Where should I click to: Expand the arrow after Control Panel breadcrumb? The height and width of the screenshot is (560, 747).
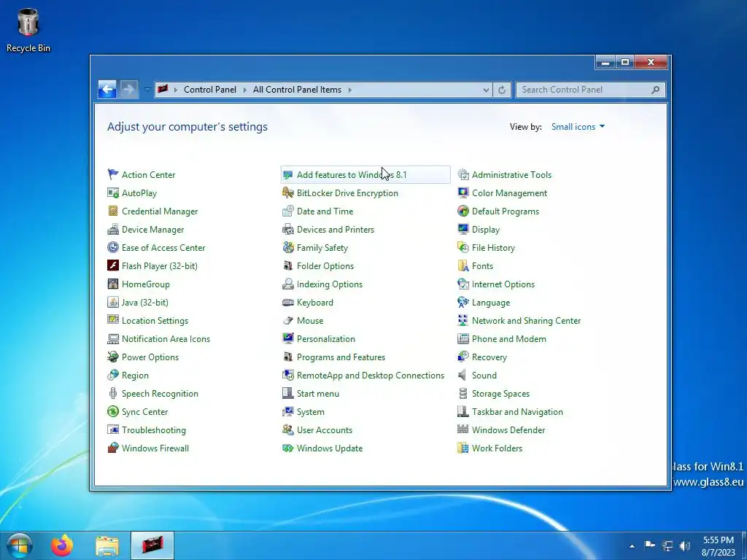pyautogui.click(x=245, y=90)
